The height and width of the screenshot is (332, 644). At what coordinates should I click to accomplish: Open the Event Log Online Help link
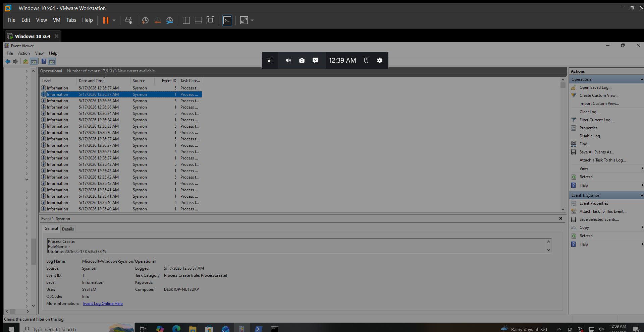(103, 304)
